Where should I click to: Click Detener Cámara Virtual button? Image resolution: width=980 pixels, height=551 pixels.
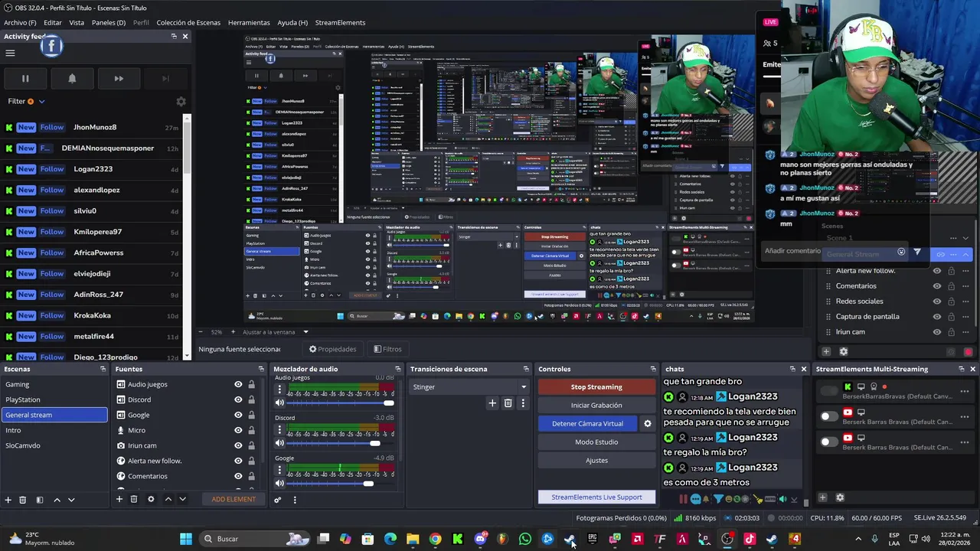pyautogui.click(x=587, y=423)
